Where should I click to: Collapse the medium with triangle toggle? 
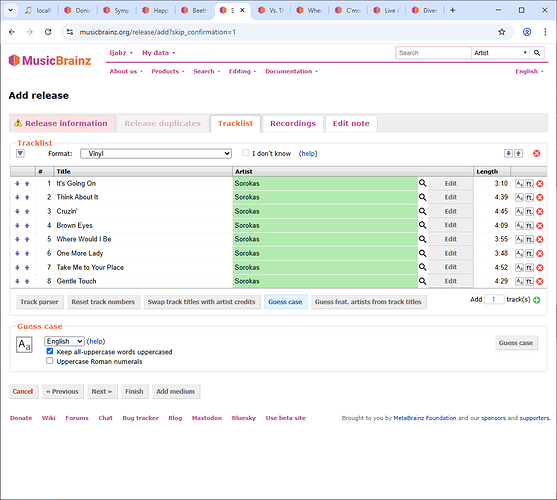point(20,153)
